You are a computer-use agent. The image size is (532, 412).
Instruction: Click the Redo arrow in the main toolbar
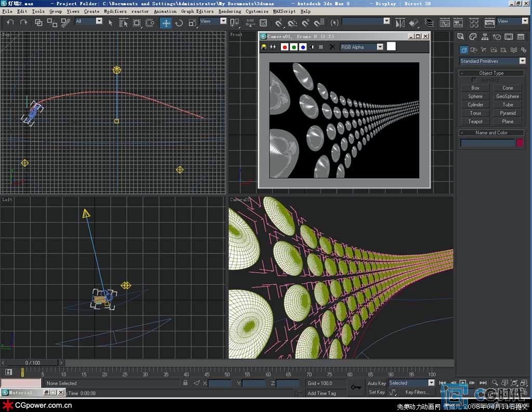pyautogui.click(x=24, y=23)
